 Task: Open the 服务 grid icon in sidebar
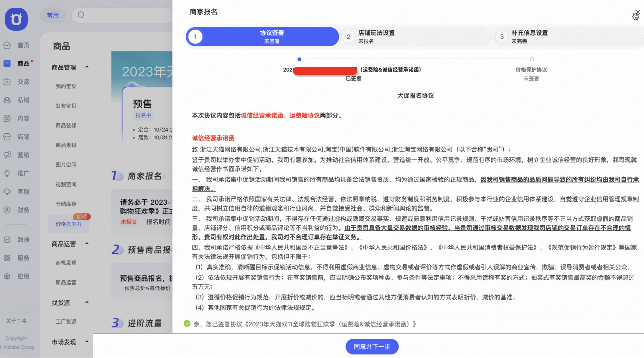point(7,258)
